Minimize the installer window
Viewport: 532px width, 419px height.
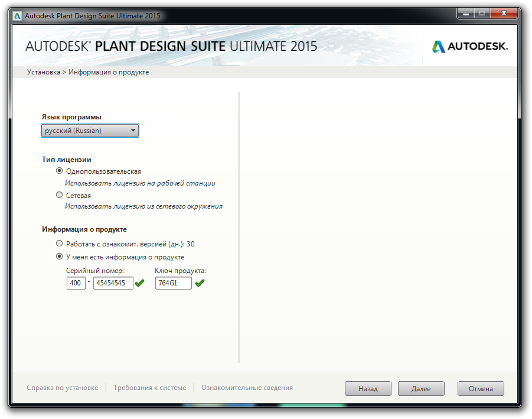coord(466,14)
